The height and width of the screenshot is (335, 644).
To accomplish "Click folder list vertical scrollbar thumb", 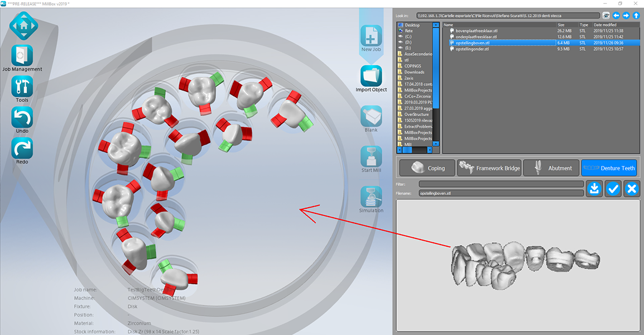I will [436, 69].
